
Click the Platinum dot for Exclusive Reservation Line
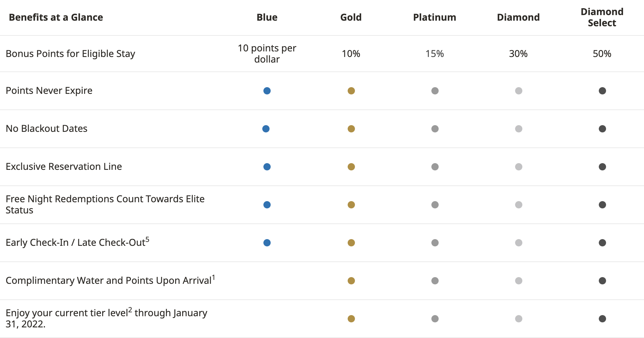pyautogui.click(x=435, y=167)
